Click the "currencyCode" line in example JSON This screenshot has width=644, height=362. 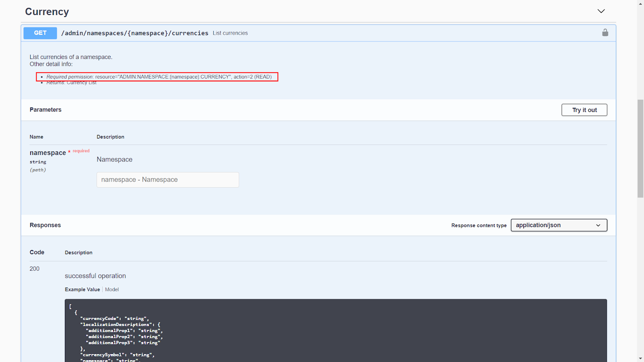[x=114, y=319]
